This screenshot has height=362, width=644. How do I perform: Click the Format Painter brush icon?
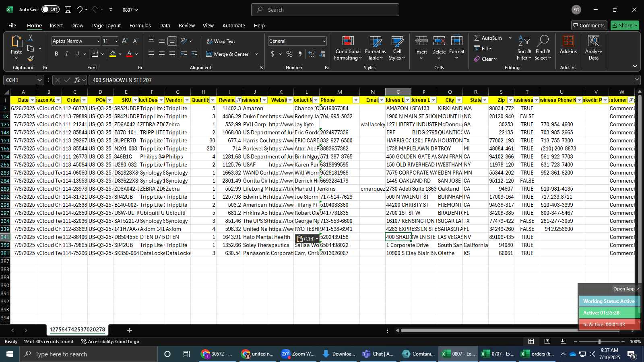click(x=31, y=59)
